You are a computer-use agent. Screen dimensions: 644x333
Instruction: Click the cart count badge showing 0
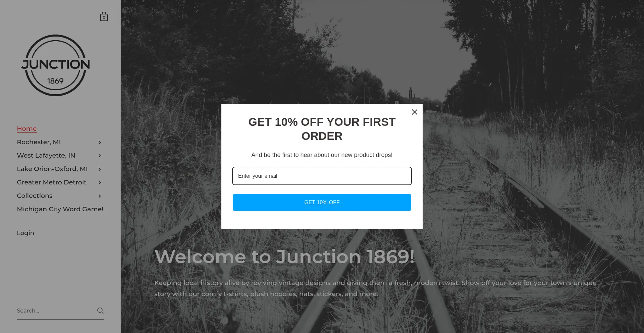[104, 17]
